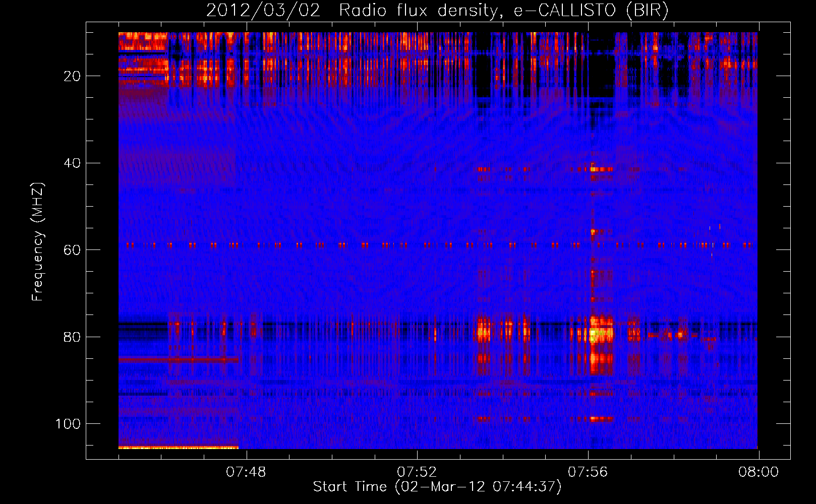
Task: Click the "07:56" time tick label
Action: click(x=588, y=472)
